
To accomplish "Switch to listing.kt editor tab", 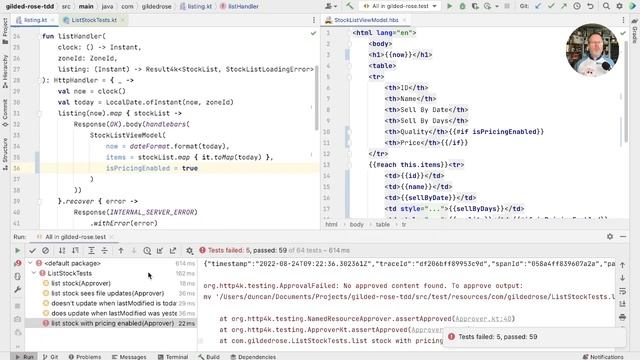I will 34,20.
